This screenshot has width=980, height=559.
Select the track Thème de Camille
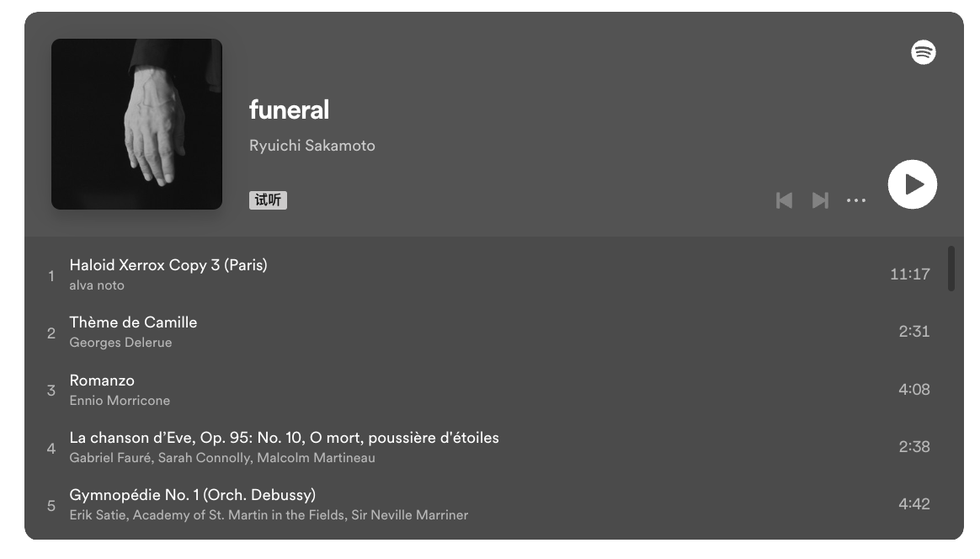point(133,322)
